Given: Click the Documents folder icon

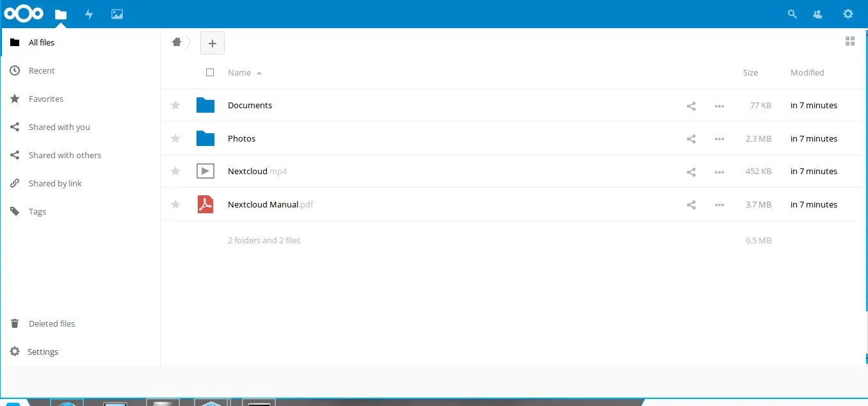Looking at the screenshot, I should pos(205,105).
